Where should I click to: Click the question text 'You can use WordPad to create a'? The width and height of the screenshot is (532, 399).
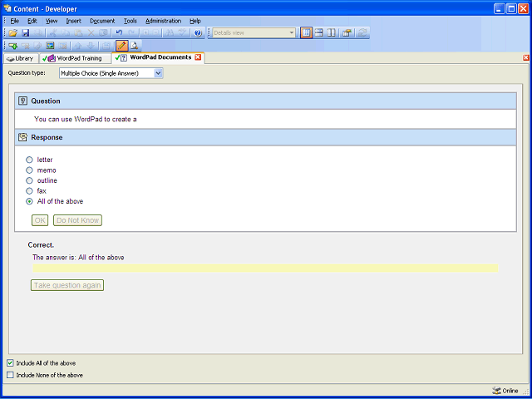click(85, 119)
